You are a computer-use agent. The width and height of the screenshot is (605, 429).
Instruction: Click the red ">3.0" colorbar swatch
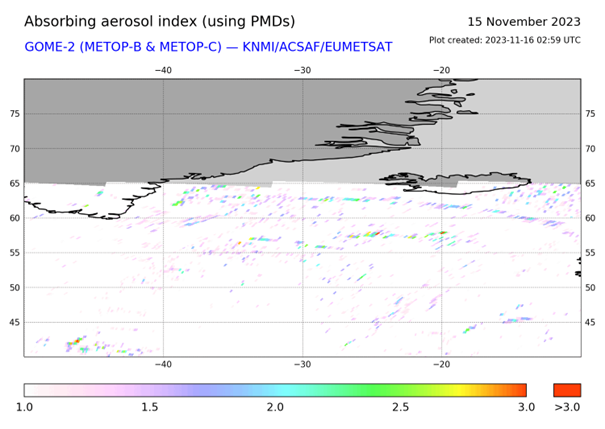pyautogui.click(x=566, y=390)
